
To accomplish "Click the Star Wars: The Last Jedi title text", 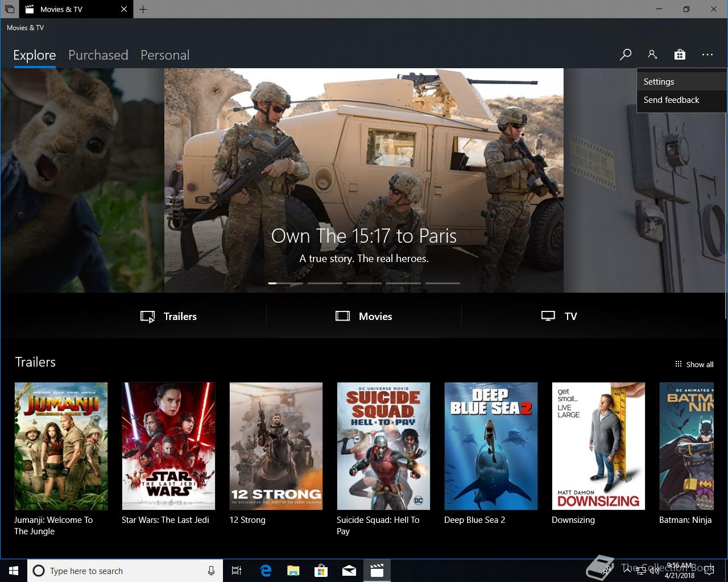I will pos(166,520).
